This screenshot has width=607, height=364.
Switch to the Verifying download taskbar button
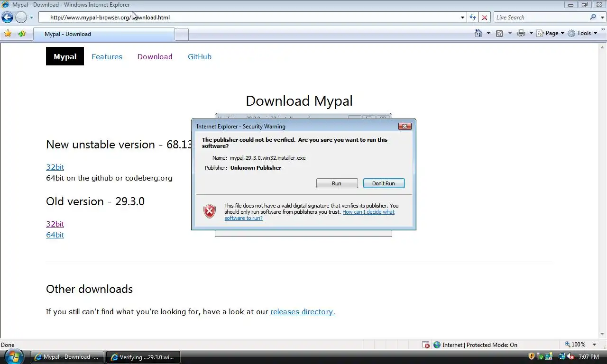pyautogui.click(x=143, y=357)
